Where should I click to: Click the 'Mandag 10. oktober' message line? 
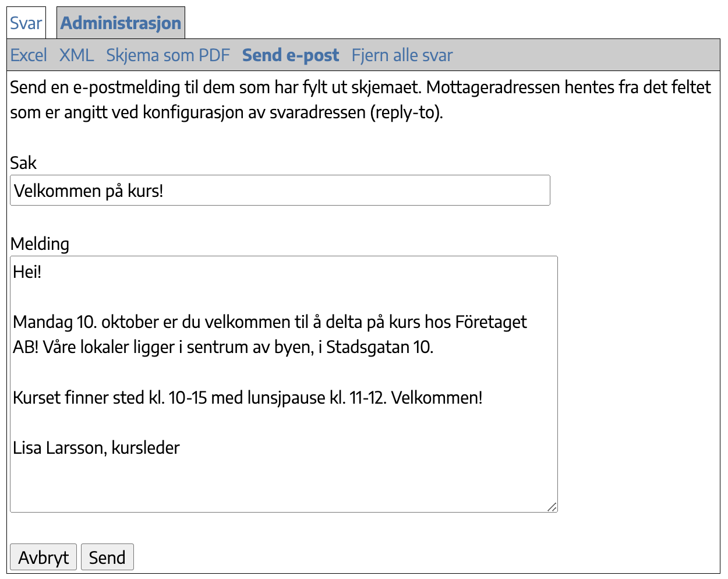coord(270,322)
